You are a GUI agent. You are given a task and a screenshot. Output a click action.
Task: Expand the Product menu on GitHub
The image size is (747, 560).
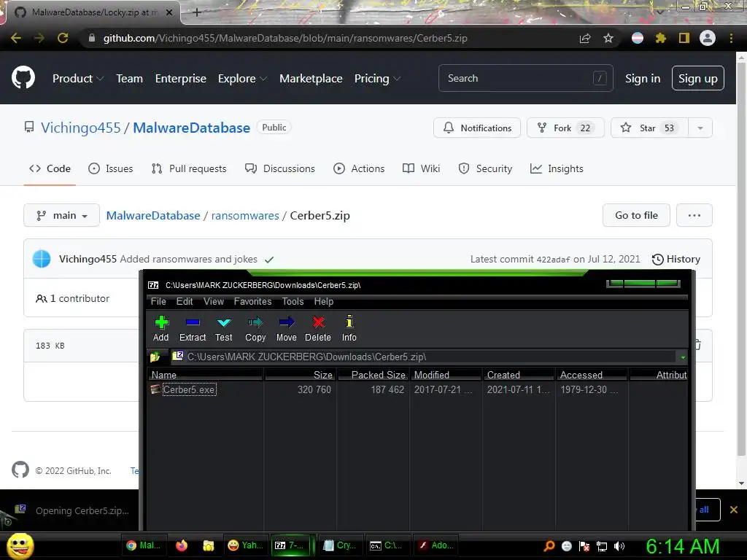[77, 79]
